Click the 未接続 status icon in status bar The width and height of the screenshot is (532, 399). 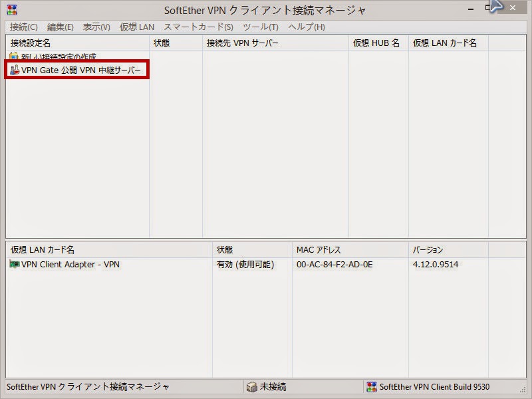(x=251, y=387)
